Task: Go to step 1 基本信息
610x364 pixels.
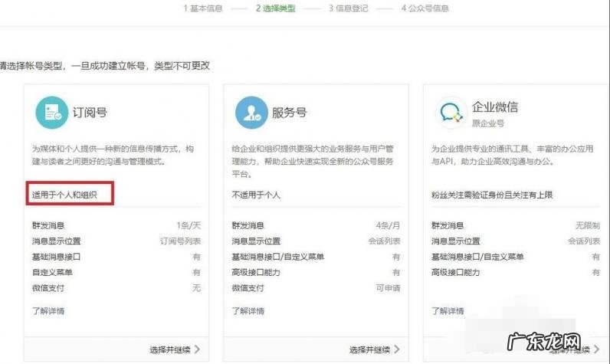Action: click(202, 8)
